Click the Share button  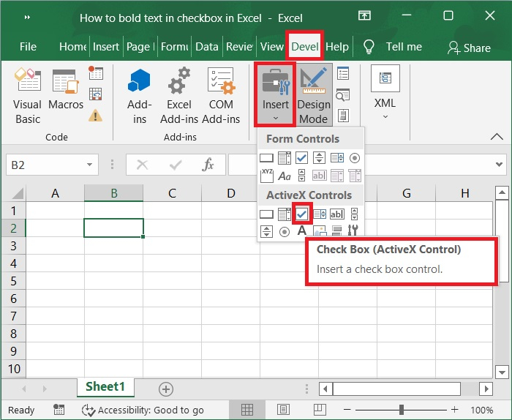coord(469,48)
